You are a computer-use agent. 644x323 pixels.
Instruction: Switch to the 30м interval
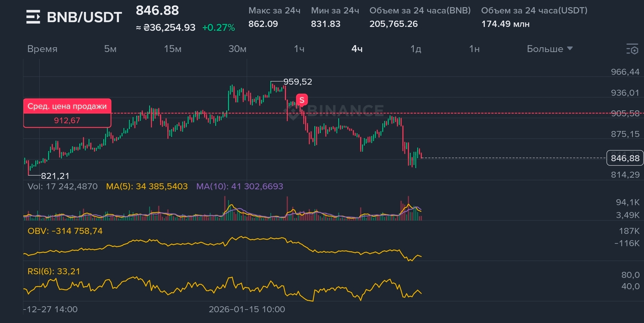pos(237,49)
